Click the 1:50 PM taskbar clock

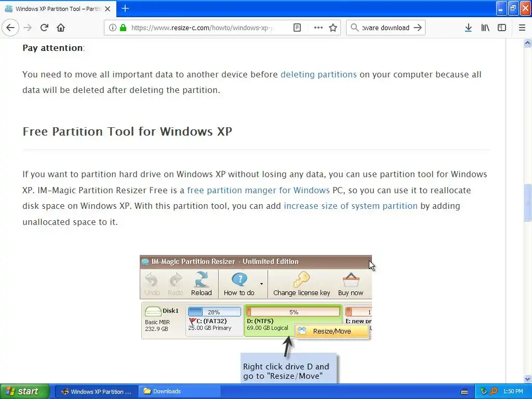click(x=513, y=391)
